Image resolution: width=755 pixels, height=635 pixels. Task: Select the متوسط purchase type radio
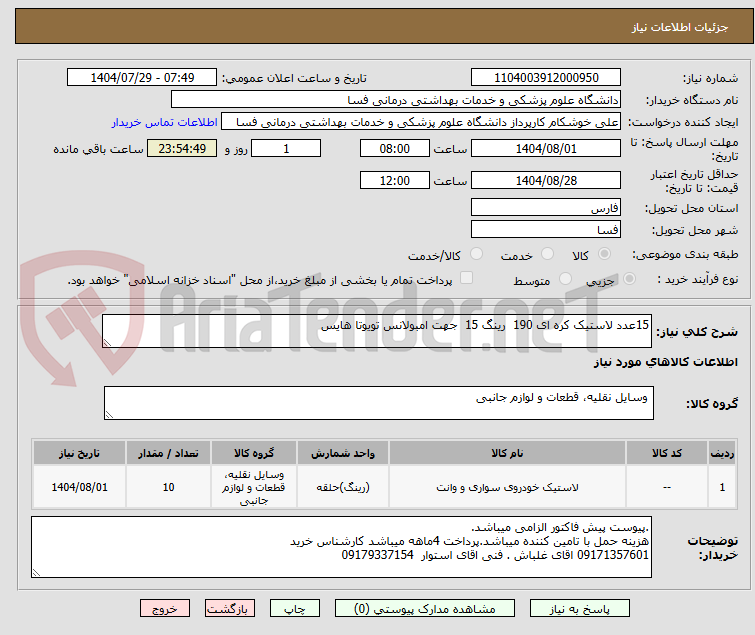[x=565, y=279]
